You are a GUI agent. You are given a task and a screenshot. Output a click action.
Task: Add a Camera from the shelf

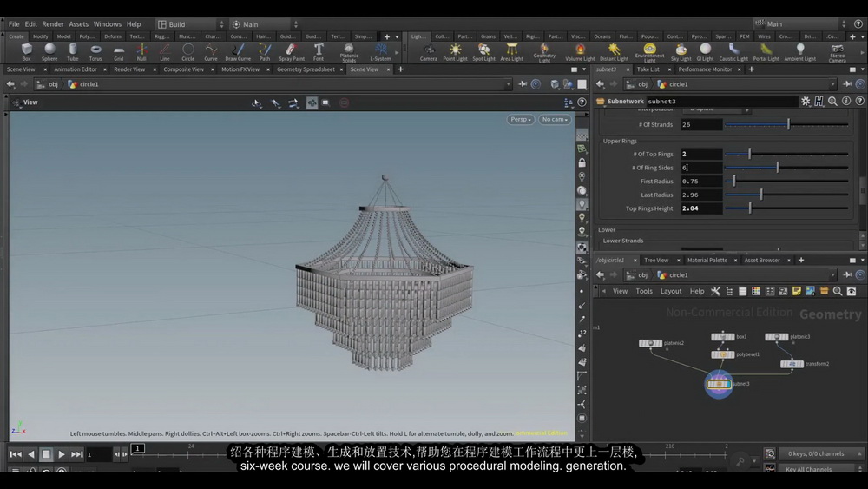point(429,52)
